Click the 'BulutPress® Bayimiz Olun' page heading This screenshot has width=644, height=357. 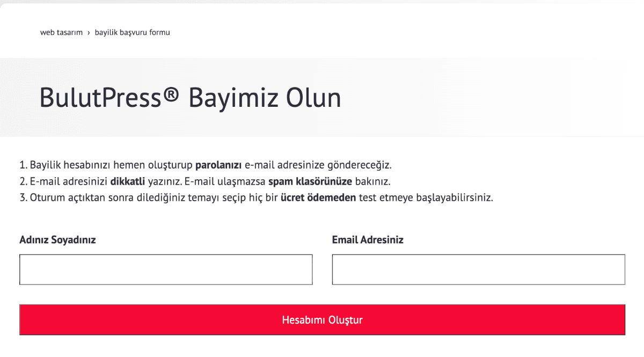(191, 98)
